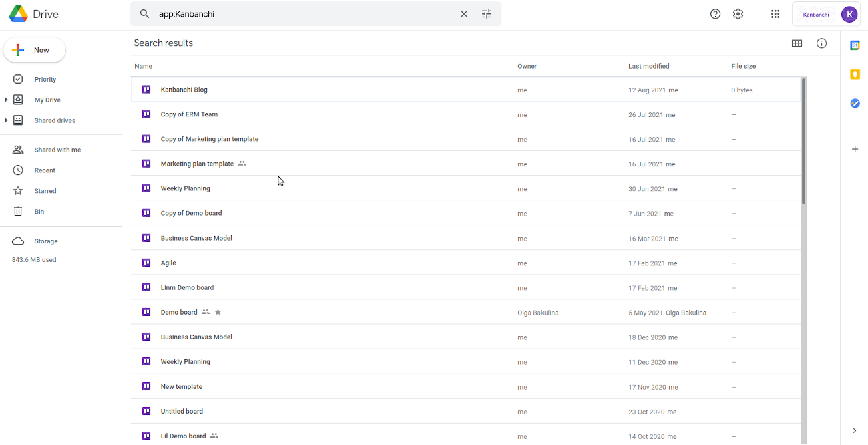The image size is (868, 445).
Task: Click the file list vertical scrollbar
Action: (803, 140)
